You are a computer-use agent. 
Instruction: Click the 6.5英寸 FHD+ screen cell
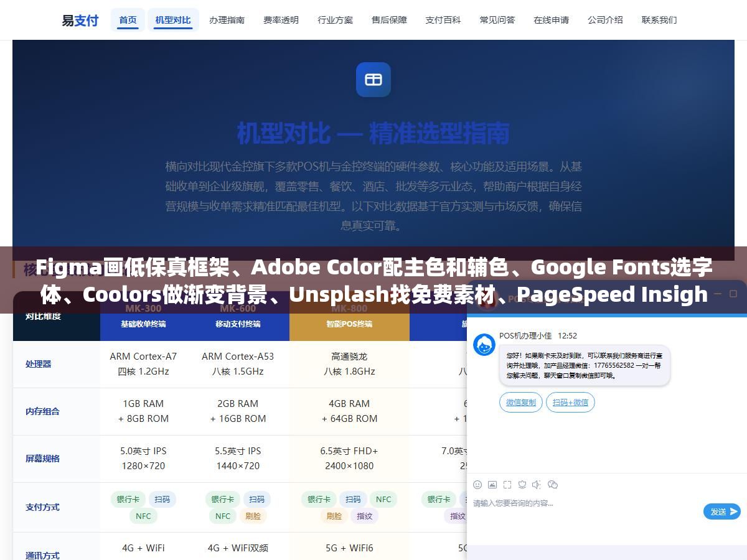(349, 459)
